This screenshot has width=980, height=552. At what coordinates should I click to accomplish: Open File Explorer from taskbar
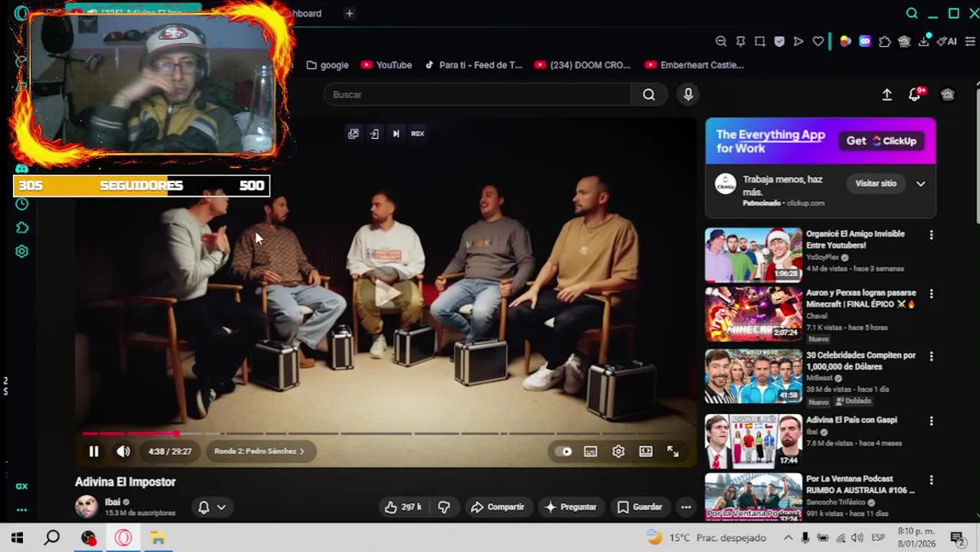tap(158, 537)
